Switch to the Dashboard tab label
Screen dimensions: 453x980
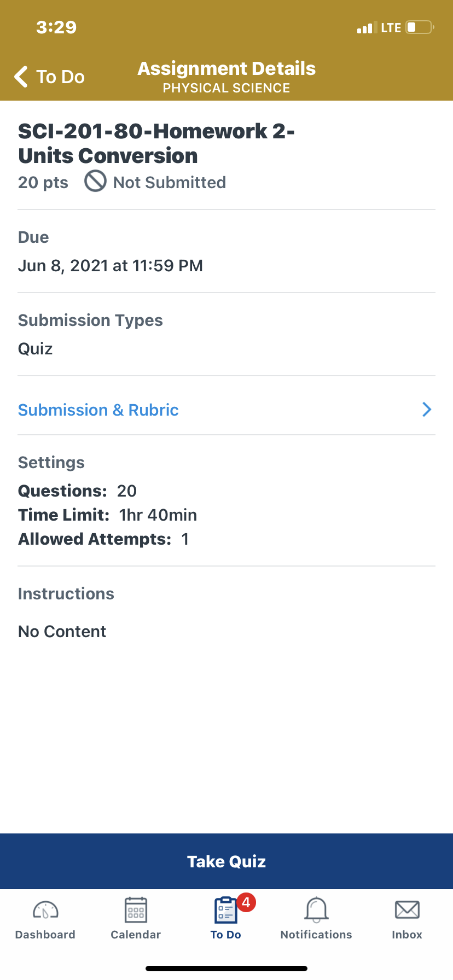(x=45, y=935)
